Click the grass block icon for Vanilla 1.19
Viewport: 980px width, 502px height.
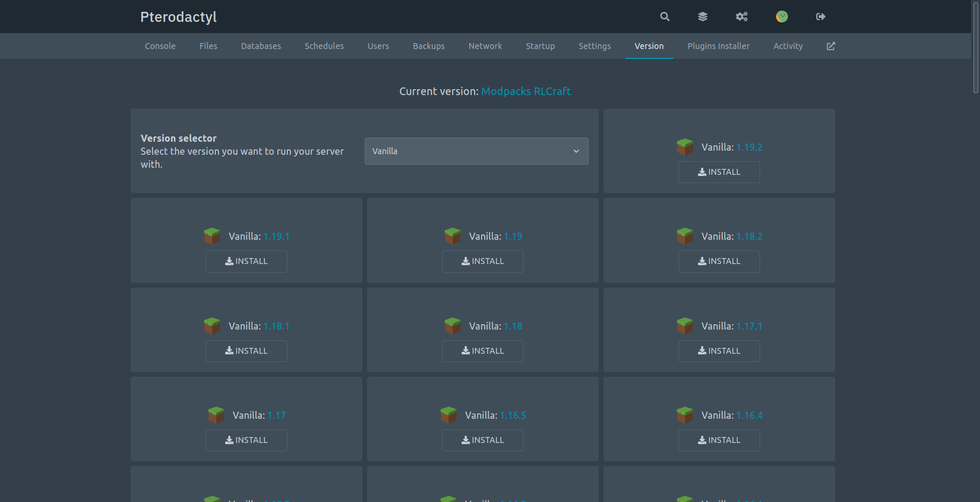pyautogui.click(x=453, y=236)
